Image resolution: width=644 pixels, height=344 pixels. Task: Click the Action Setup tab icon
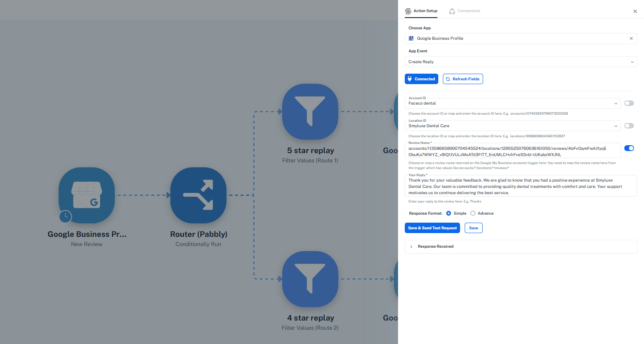[x=408, y=11]
